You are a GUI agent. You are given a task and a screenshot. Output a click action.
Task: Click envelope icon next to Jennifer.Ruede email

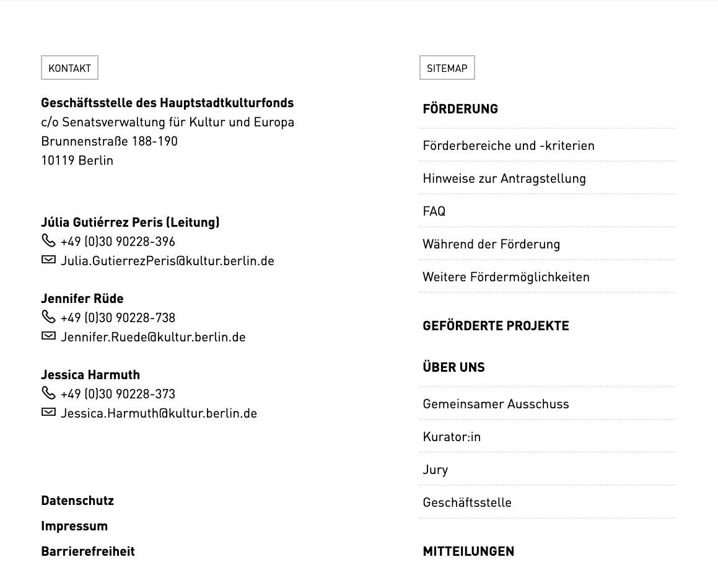click(48, 336)
